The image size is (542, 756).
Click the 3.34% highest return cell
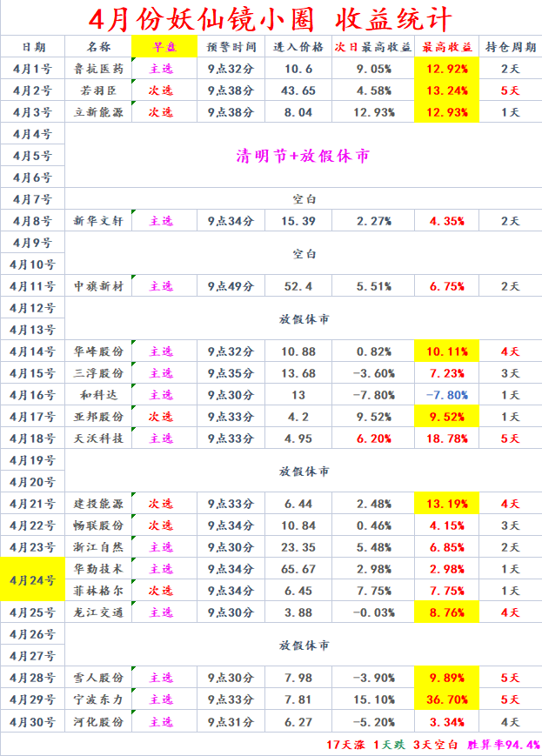tap(447, 722)
